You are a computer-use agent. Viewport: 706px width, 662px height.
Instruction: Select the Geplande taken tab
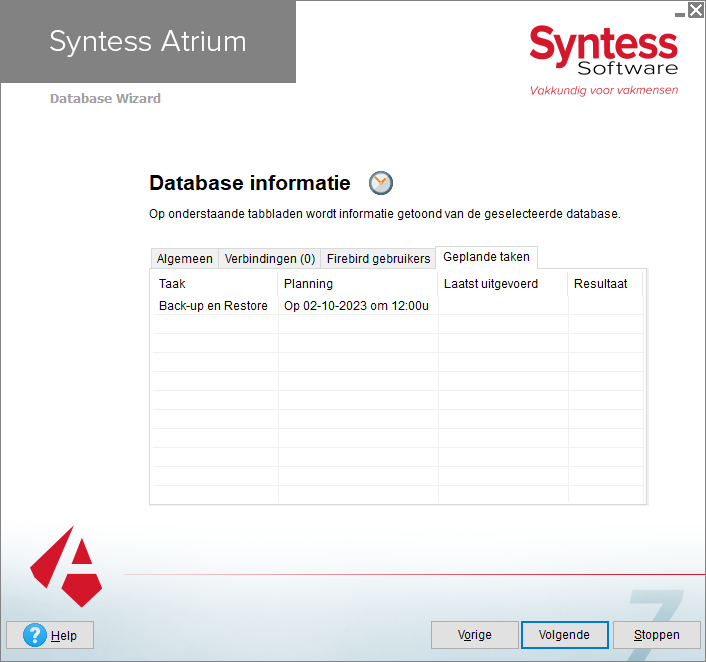pyautogui.click(x=486, y=257)
